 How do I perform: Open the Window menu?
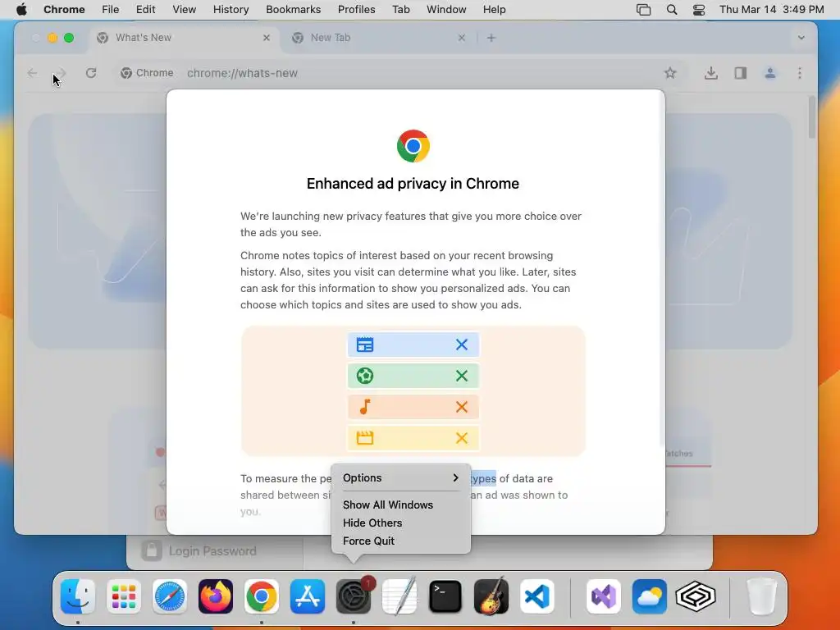[446, 10]
